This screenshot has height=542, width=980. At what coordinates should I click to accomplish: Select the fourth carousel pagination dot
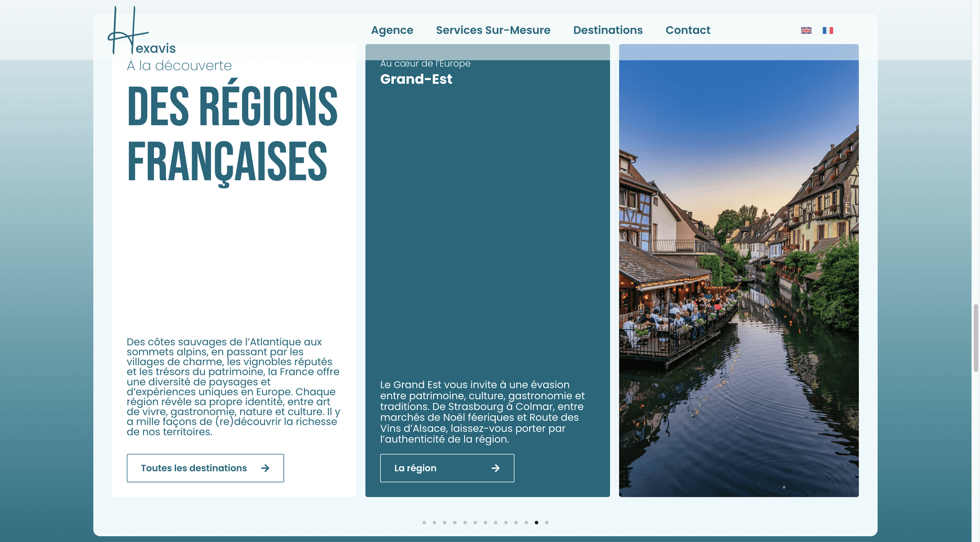pos(455,522)
